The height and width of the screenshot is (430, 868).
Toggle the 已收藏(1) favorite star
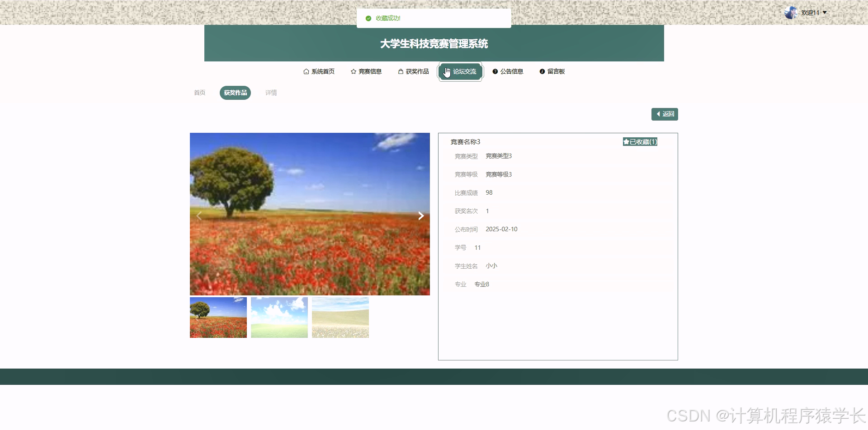(x=626, y=141)
